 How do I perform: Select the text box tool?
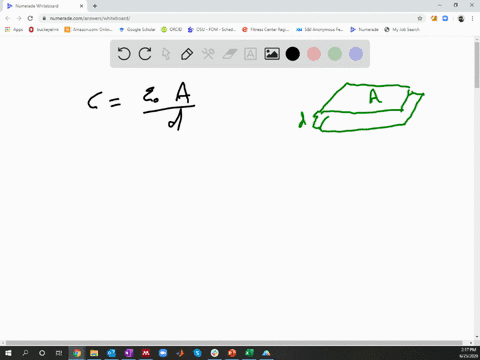250,54
